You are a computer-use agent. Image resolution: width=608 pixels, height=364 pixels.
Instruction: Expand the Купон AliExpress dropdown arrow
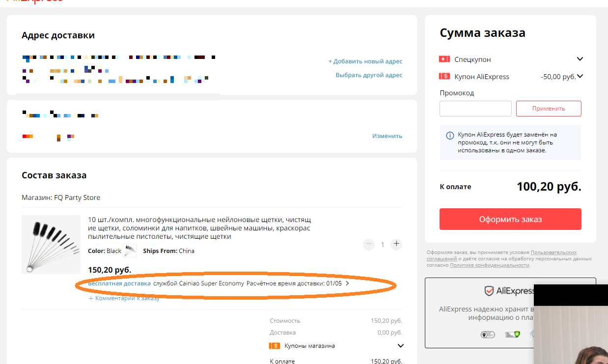[580, 76]
